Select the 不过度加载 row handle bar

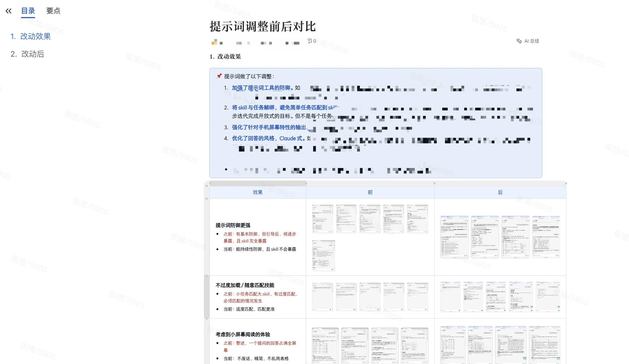coord(207,297)
